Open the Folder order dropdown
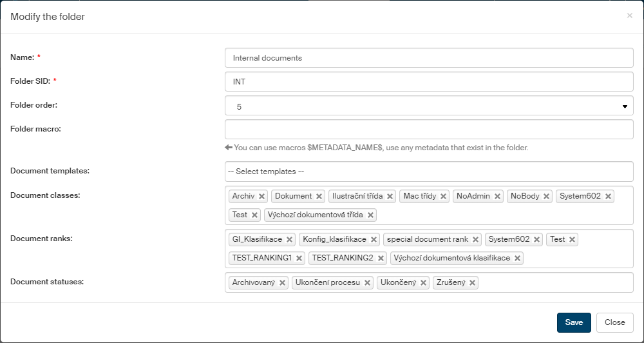This screenshot has height=343, width=644. [x=429, y=106]
